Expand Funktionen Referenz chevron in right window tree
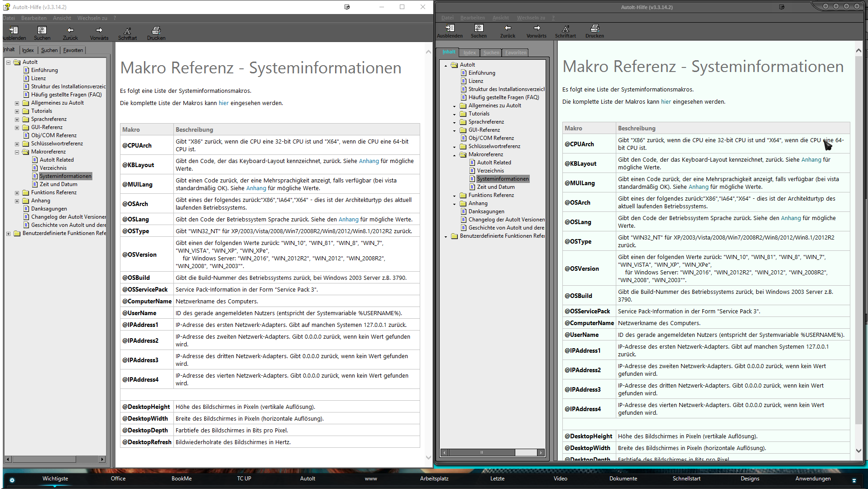 [455, 196]
